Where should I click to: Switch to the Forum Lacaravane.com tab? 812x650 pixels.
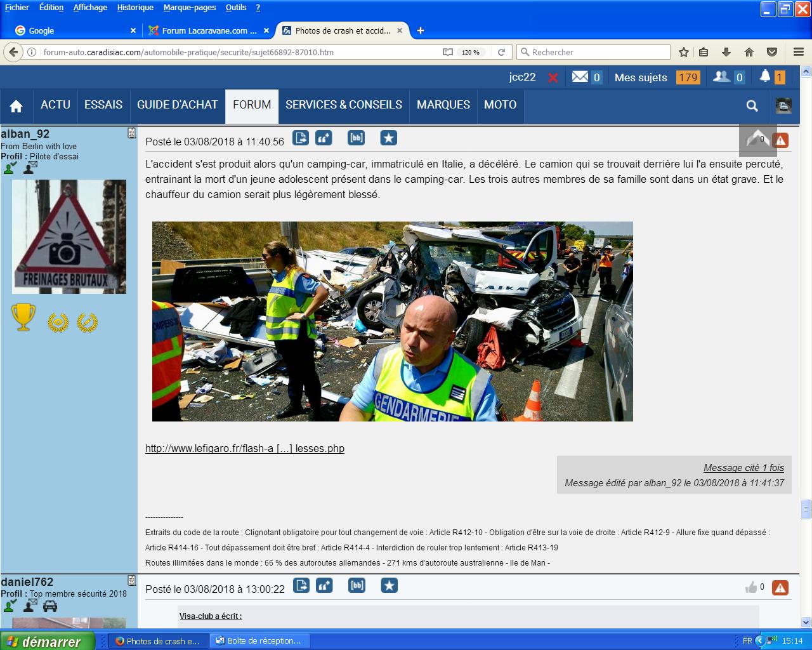tap(204, 30)
